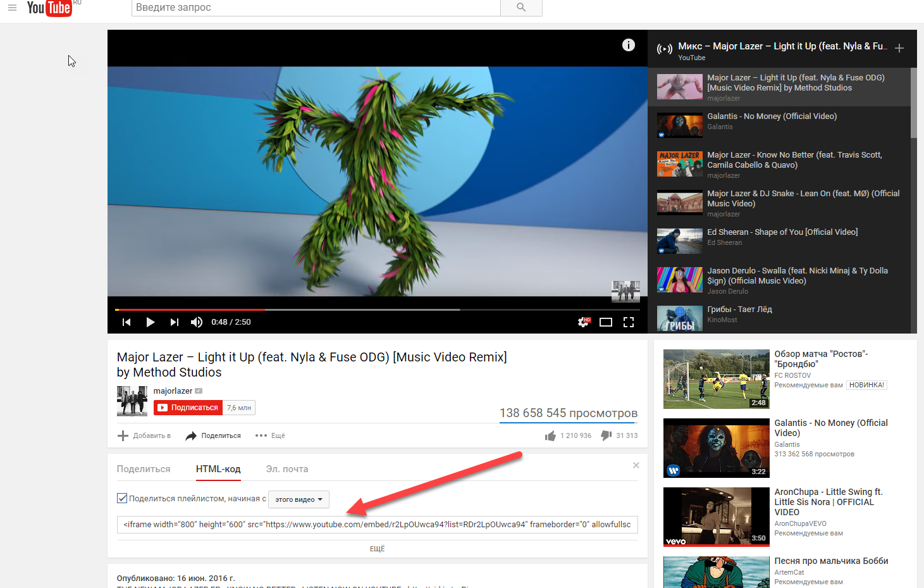The height and width of the screenshot is (588, 924).
Task: Click the 138 658 545 просмотров count
Action: point(569,413)
